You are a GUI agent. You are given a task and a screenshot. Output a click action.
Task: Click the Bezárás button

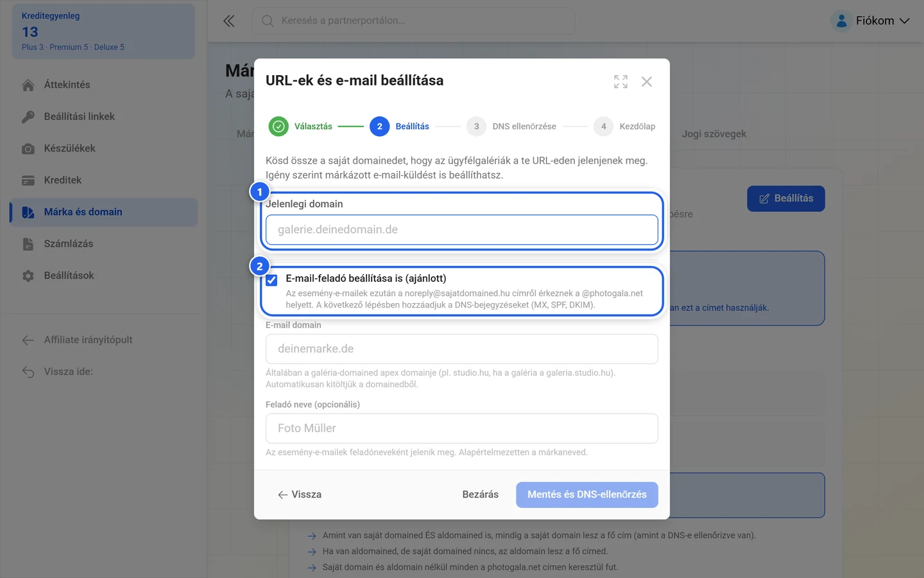[x=481, y=495]
